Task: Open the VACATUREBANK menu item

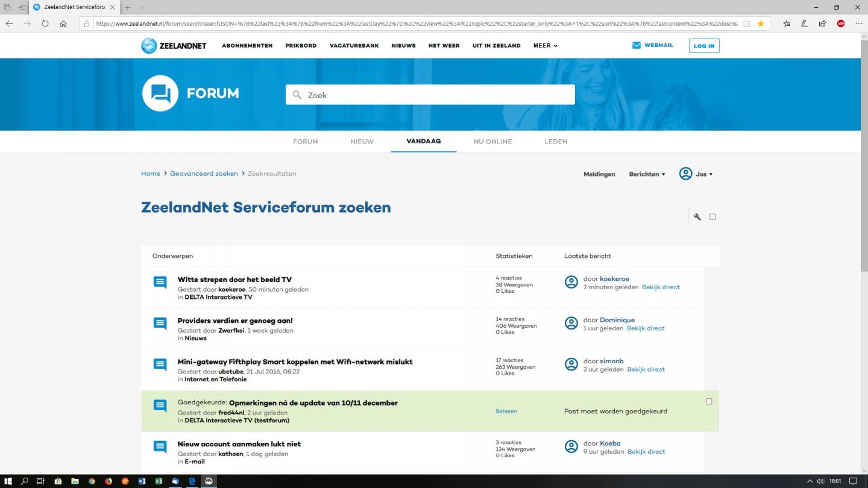Action: click(x=354, y=46)
